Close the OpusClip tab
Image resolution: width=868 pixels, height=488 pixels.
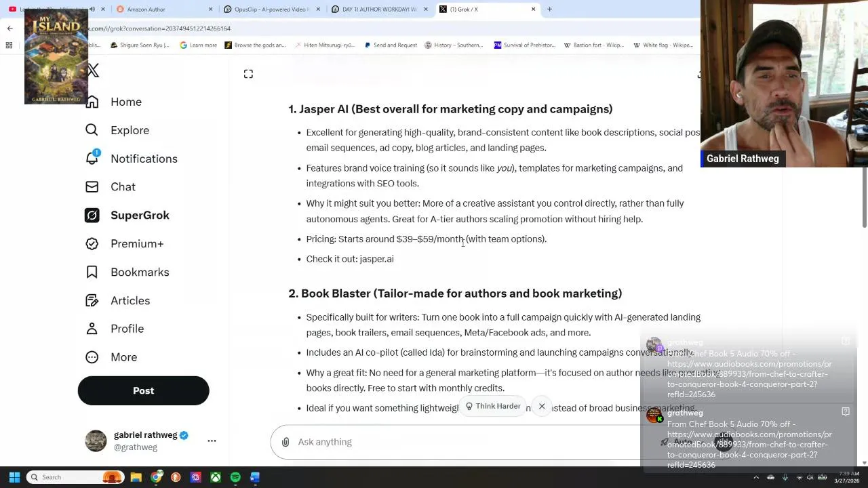(x=317, y=9)
